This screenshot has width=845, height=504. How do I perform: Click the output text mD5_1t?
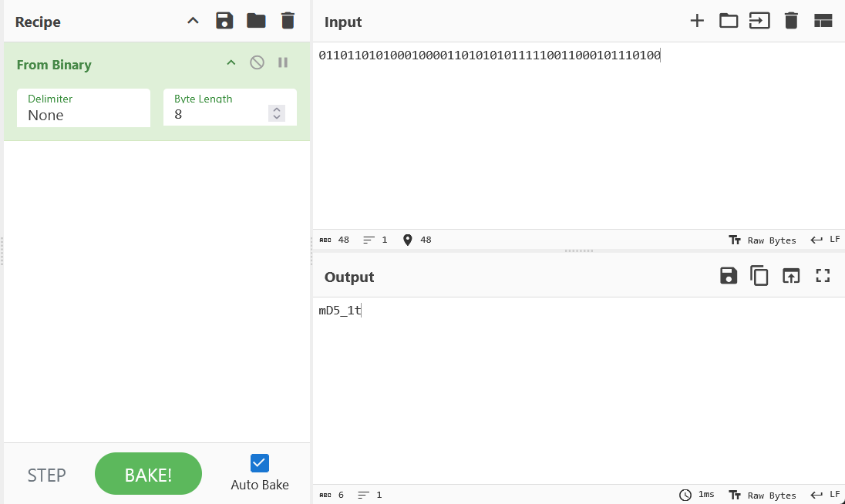pyautogui.click(x=339, y=310)
